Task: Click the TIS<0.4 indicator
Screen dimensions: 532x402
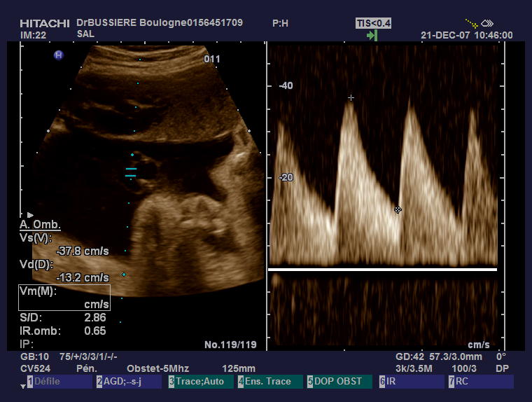Action: 373,23
